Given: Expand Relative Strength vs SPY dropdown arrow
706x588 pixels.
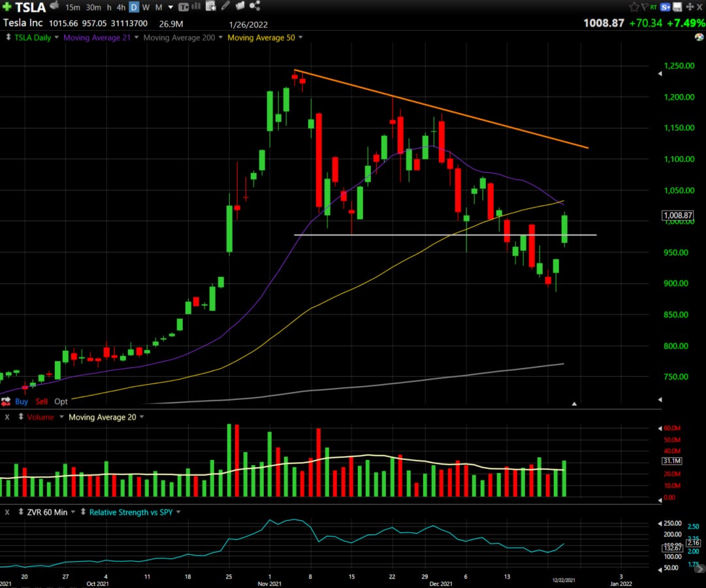Looking at the screenshot, I should click(x=178, y=512).
